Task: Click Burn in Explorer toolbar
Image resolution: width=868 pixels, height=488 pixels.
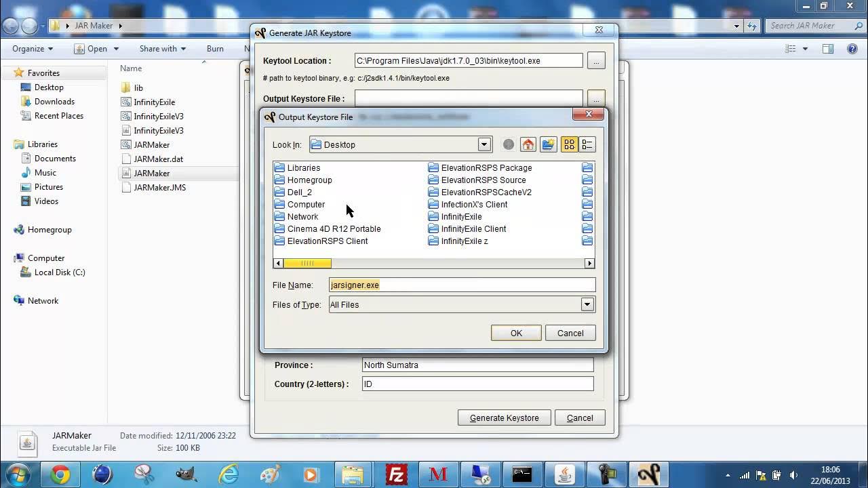Action: pos(215,49)
